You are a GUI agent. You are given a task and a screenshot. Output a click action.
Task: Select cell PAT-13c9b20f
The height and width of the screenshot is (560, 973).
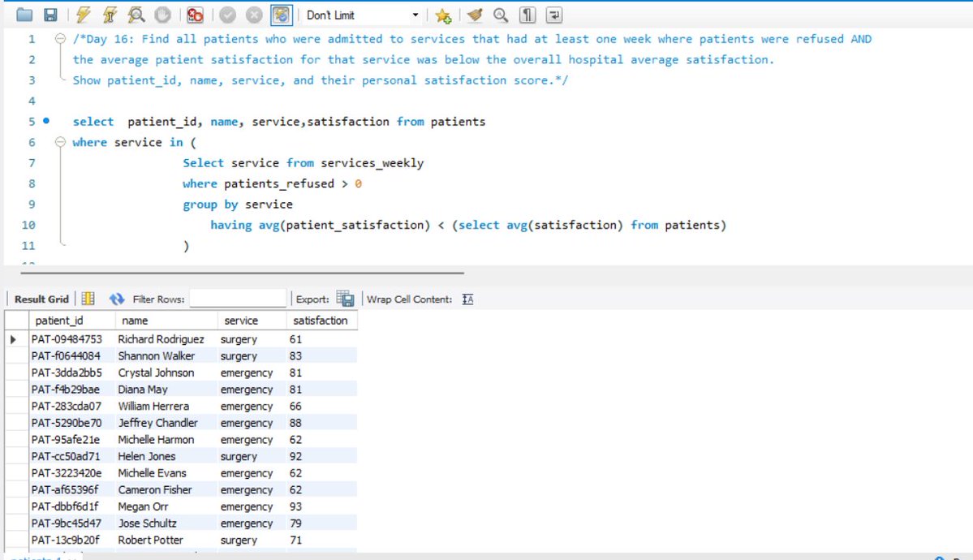tap(72, 541)
